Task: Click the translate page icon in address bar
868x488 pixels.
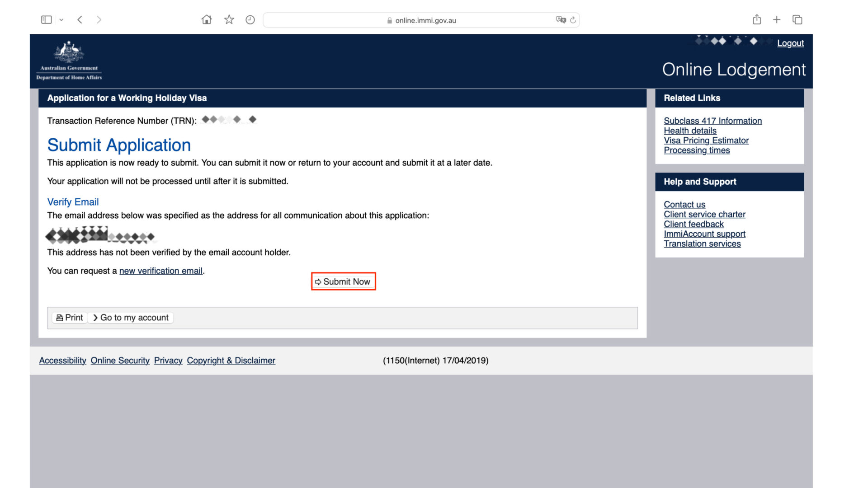Action: (x=561, y=20)
